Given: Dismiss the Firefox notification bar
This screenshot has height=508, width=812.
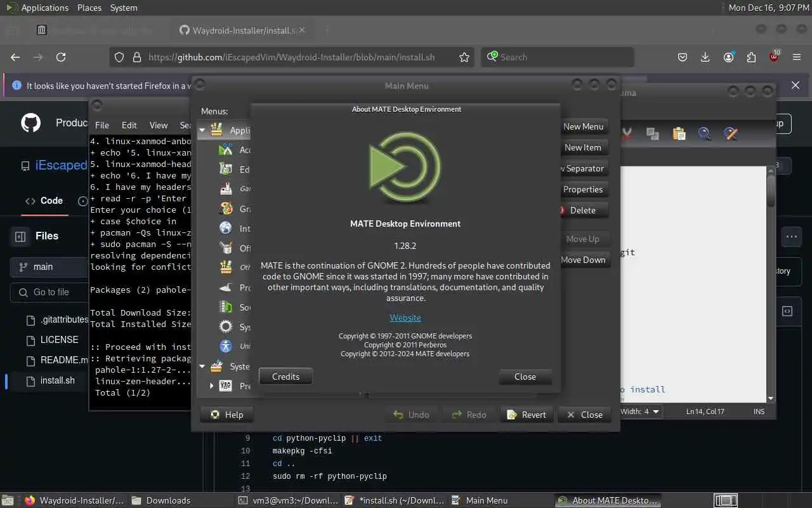Looking at the screenshot, I should [796, 85].
